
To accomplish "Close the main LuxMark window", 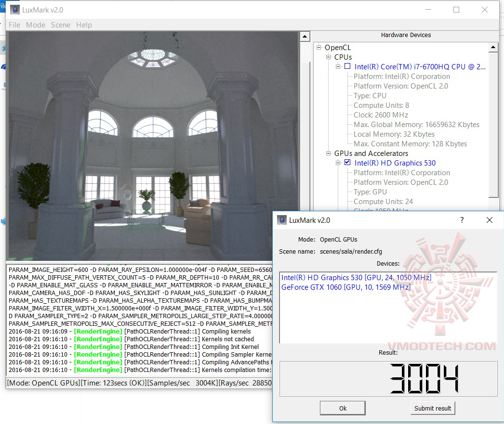I will [x=484, y=10].
